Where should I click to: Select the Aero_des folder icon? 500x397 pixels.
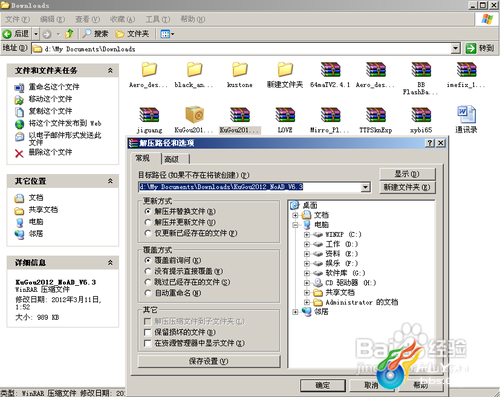tap(149, 70)
